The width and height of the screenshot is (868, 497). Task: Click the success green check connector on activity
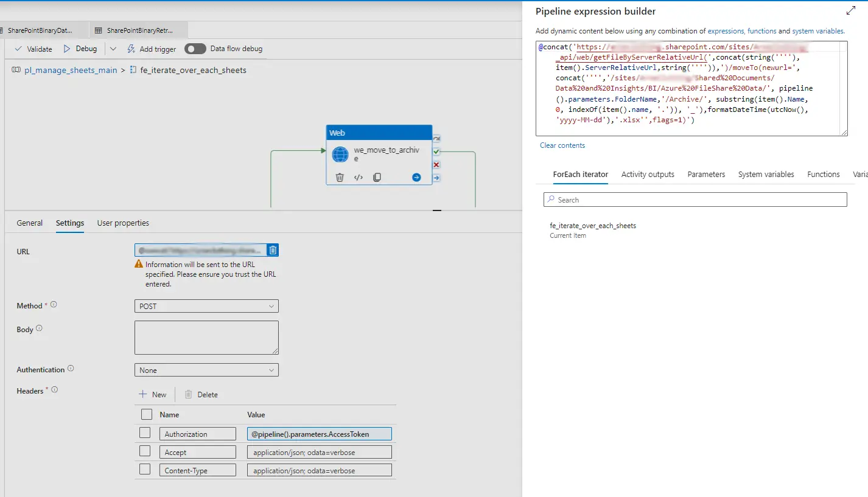tap(436, 151)
